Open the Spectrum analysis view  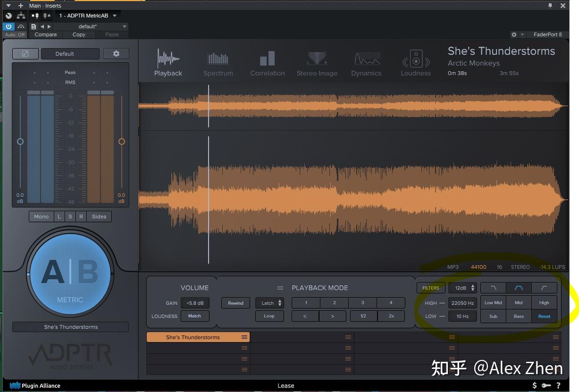pos(218,64)
